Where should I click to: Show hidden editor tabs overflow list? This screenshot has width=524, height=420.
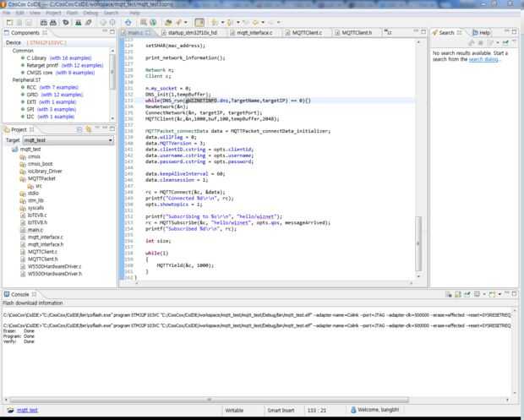387,33
